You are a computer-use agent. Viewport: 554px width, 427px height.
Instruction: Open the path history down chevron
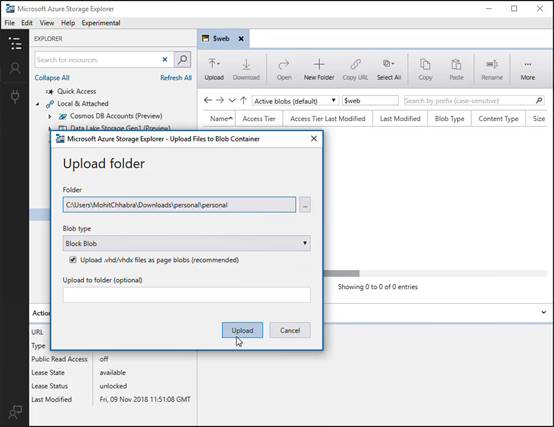(x=232, y=101)
